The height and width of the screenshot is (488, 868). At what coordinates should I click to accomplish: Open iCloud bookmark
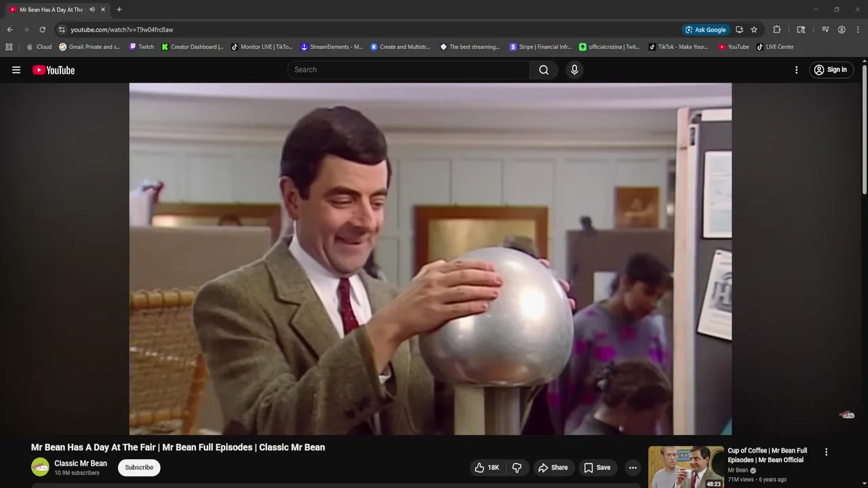point(39,47)
